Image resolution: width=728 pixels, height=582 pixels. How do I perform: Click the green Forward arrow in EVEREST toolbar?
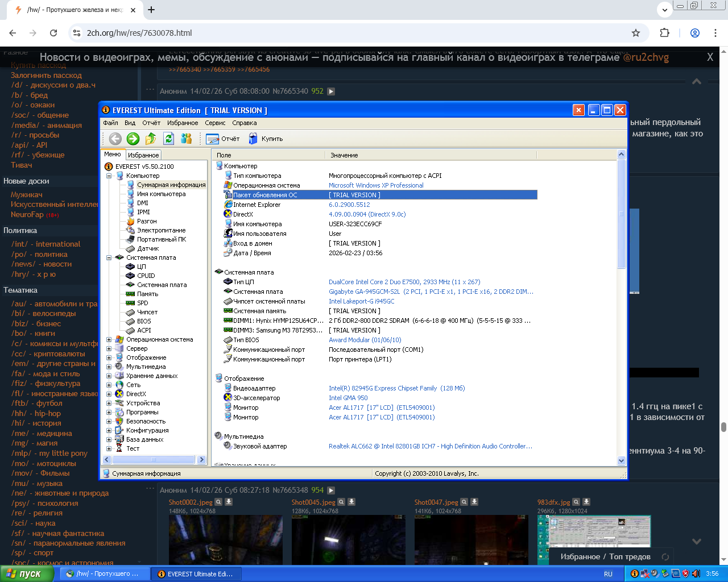(x=133, y=139)
